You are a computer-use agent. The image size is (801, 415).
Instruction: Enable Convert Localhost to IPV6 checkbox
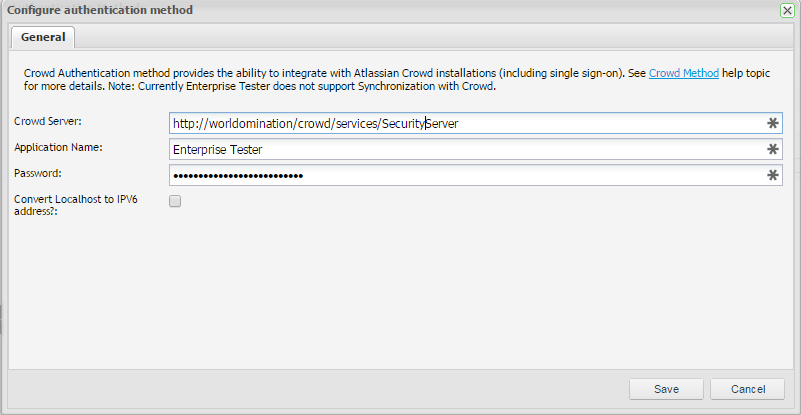[x=175, y=201]
